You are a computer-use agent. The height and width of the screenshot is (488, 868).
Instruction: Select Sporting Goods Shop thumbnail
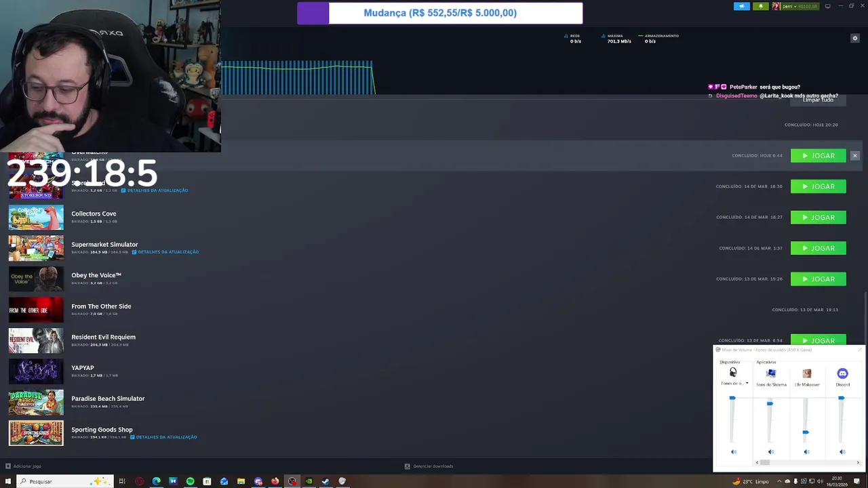[36, 433]
